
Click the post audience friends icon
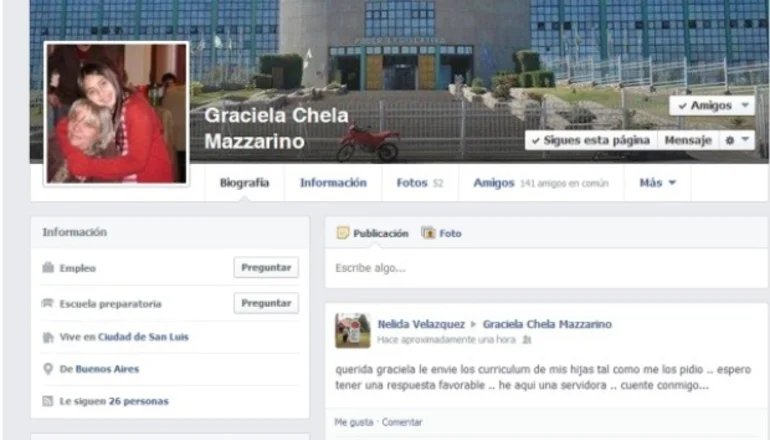[x=526, y=340]
